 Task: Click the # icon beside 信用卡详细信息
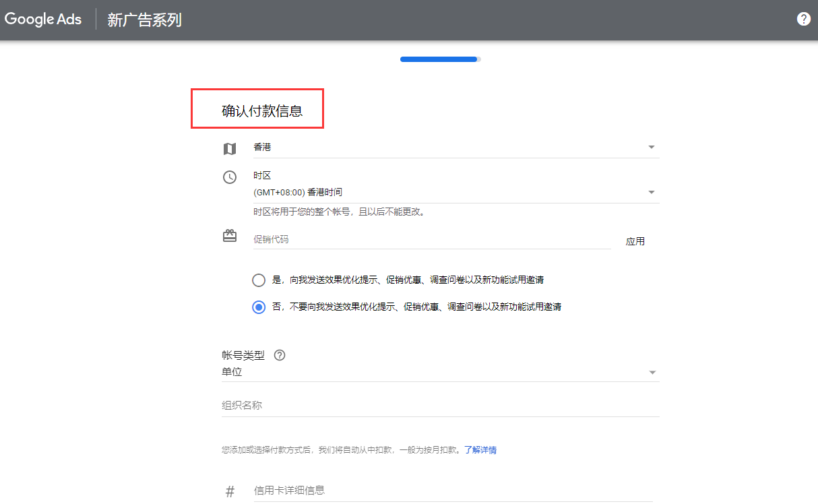pyautogui.click(x=230, y=492)
